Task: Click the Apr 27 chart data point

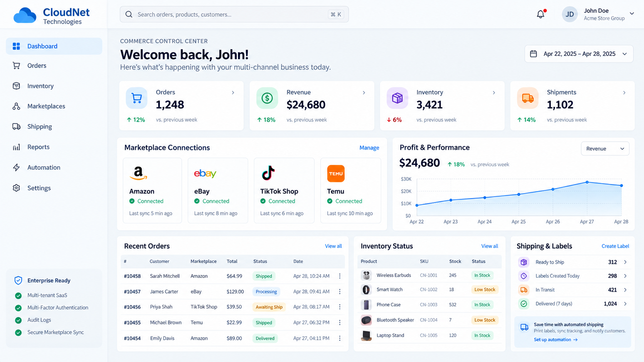Action: click(587, 182)
